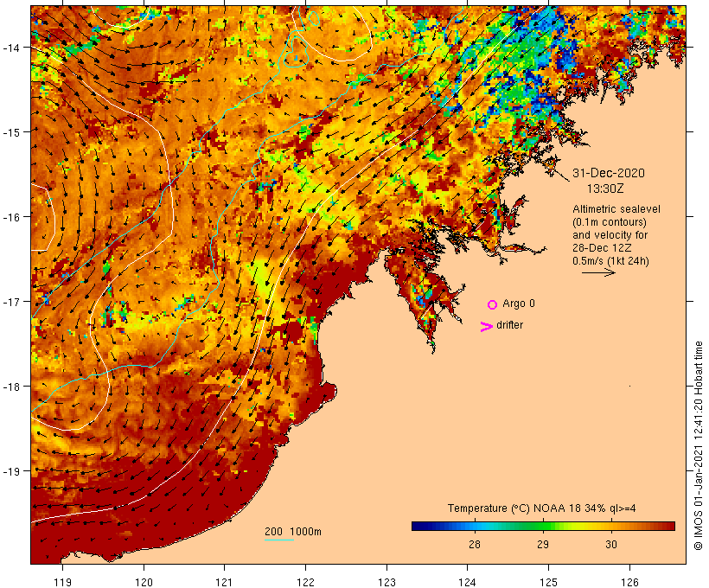709x588 pixels.
Task: Click the -18 latitude axis label
Action: (x=11, y=387)
